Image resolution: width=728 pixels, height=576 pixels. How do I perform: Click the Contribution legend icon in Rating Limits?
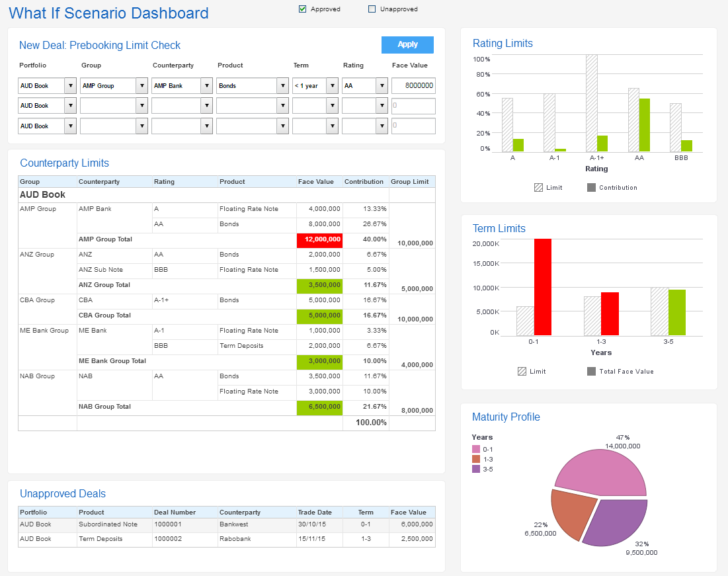tap(591, 188)
